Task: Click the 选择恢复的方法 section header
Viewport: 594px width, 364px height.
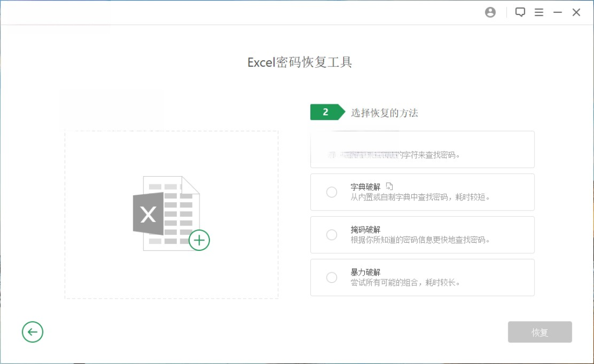Action: coord(383,112)
